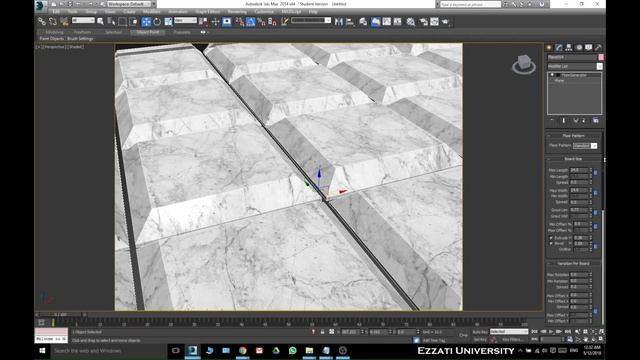Click the Key Filters button
This screenshot has width=640, height=360.
513,340
